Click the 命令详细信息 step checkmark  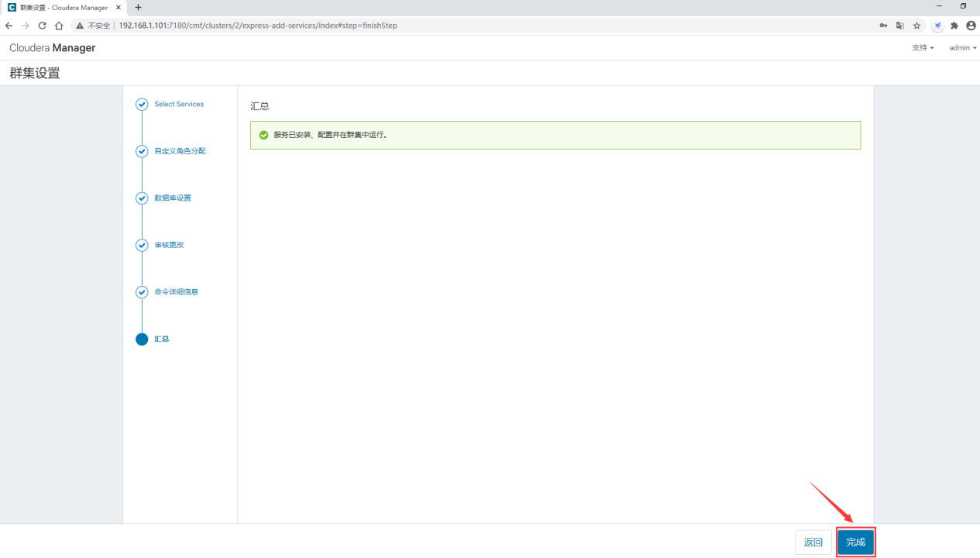coord(142,292)
